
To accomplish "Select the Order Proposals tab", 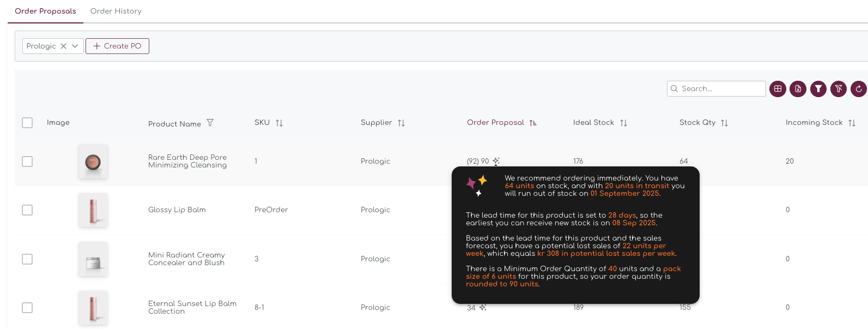I will [45, 11].
